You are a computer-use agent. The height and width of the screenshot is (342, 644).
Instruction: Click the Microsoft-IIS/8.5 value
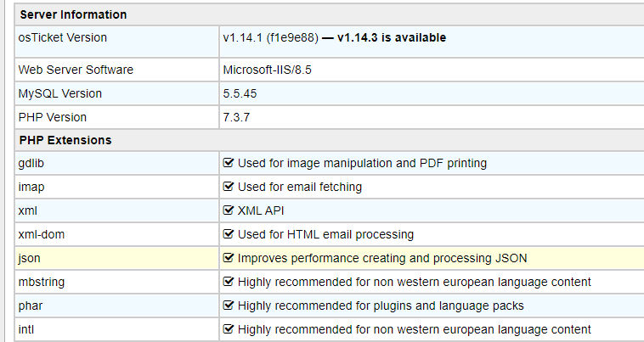pos(268,70)
